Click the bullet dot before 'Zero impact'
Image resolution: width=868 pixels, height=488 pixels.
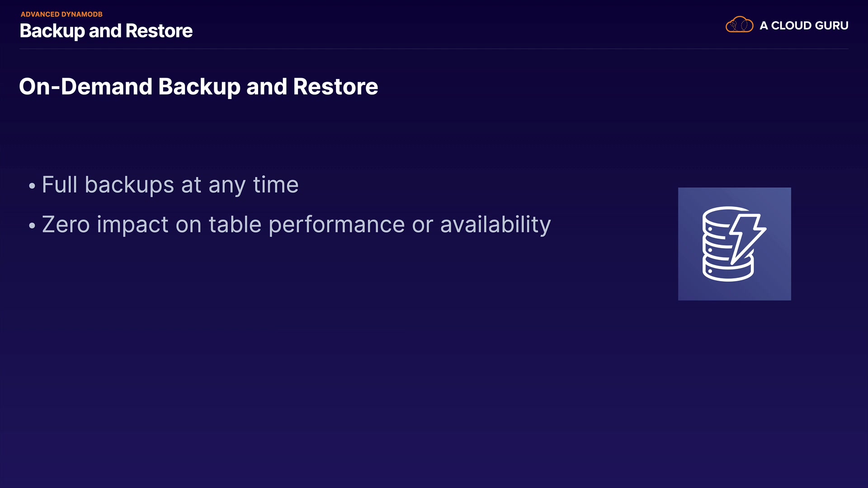pos(32,225)
